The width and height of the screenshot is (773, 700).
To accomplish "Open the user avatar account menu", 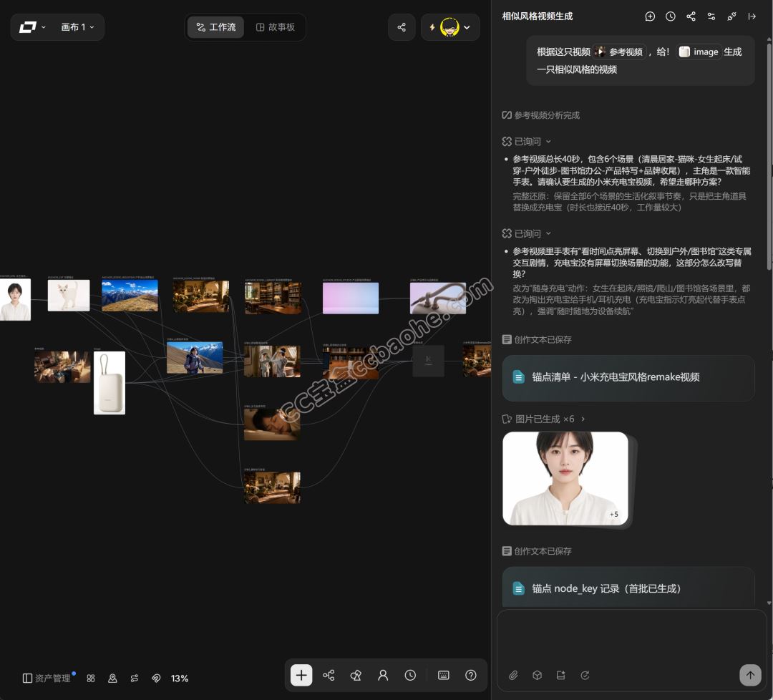I will pos(455,27).
